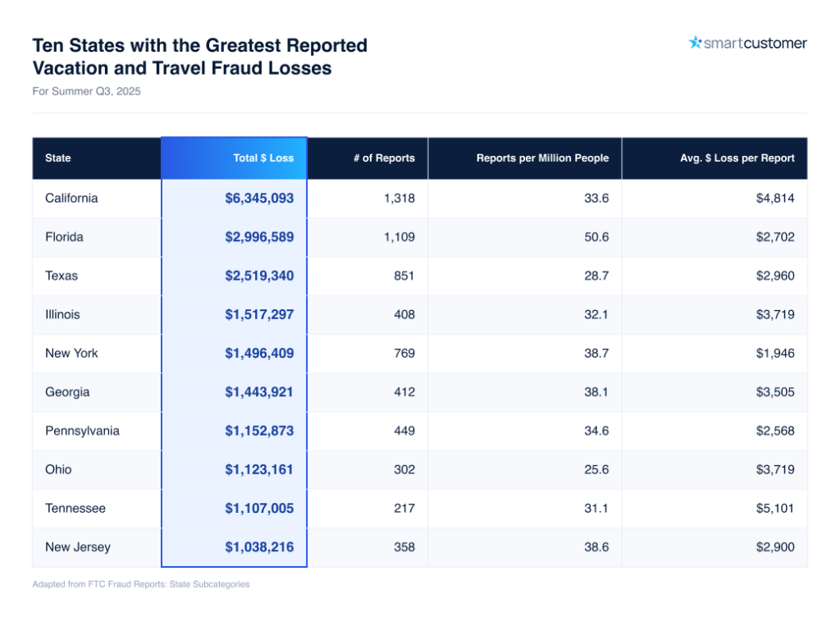Click the 217 reports count
This screenshot has width=840, height=617.
(404, 508)
